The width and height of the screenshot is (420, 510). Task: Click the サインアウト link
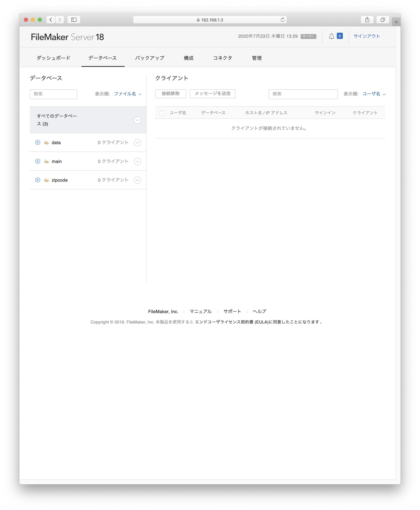pos(367,36)
